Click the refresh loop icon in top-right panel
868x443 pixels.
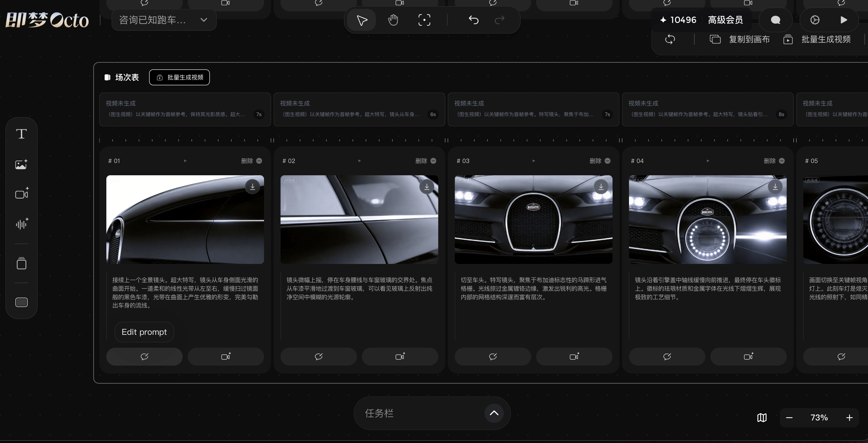pyautogui.click(x=670, y=39)
